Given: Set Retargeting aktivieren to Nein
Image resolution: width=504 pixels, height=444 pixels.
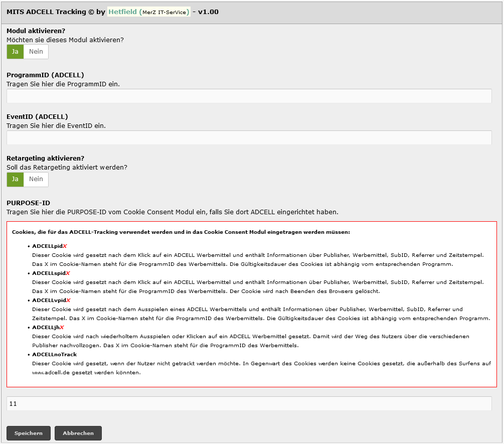Looking at the screenshot, I should (36, 180).
